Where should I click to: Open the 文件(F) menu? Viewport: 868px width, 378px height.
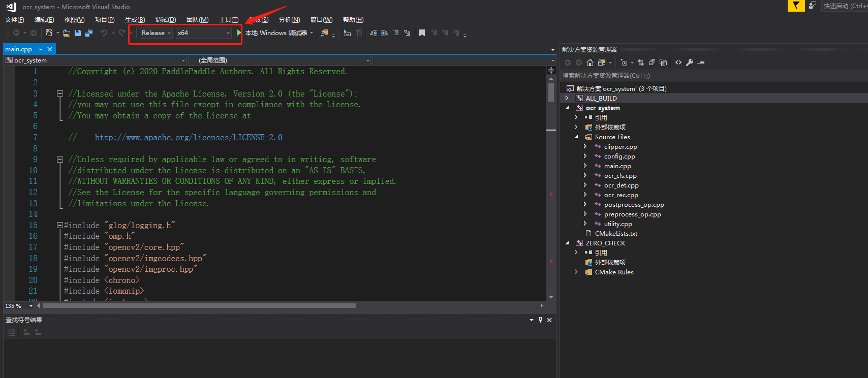pos(14,20)
